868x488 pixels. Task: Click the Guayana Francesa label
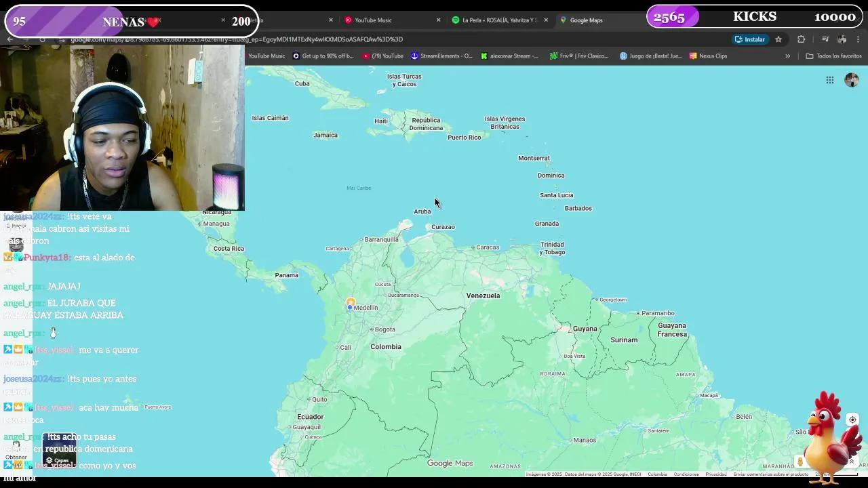[672, 330]
